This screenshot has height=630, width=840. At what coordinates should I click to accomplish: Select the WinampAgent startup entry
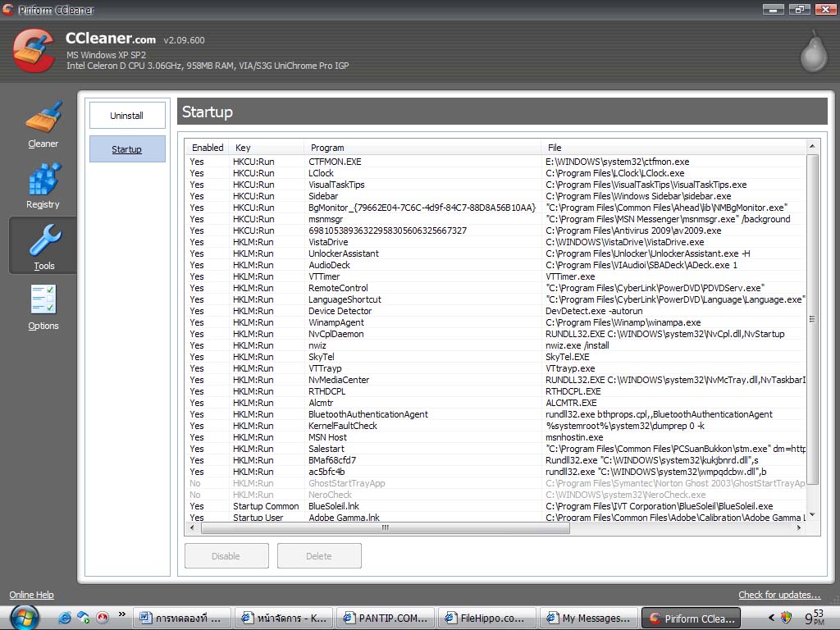point(495,322)
